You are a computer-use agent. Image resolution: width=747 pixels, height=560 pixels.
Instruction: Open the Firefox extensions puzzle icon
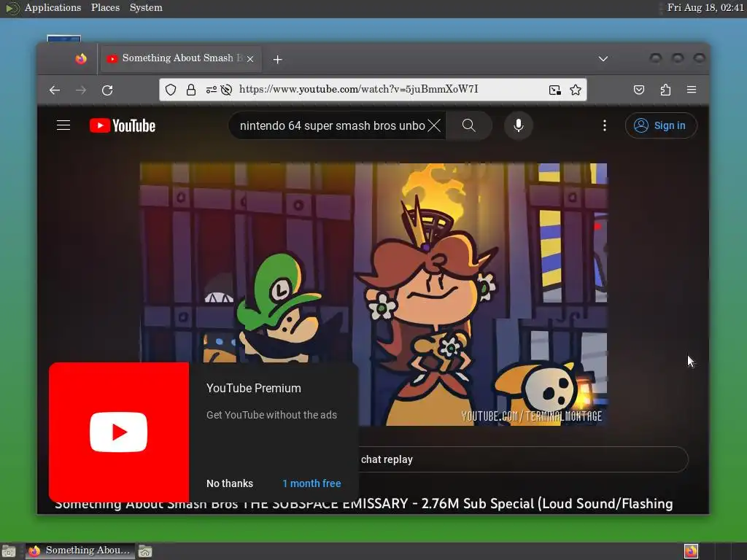[x=665, y=90]
